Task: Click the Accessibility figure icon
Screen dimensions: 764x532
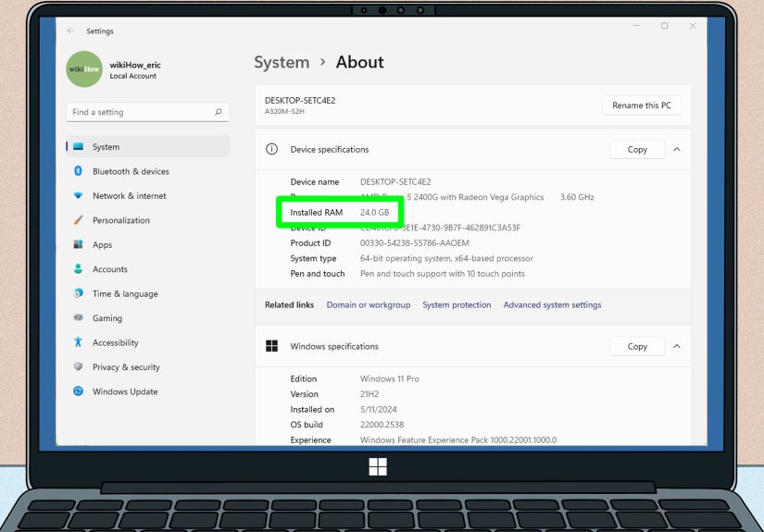Action: pos(78,342)
